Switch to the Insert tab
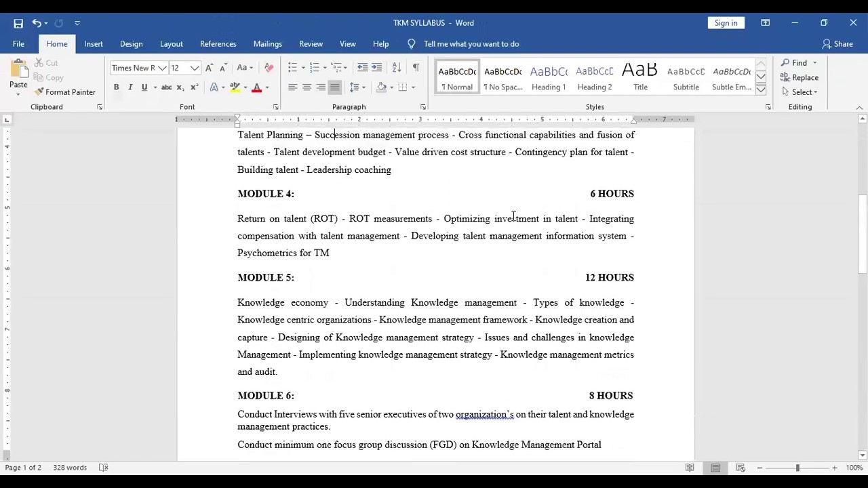Image resolution: width=868 pixels, height=488 pixels. (x=94, y=44)
